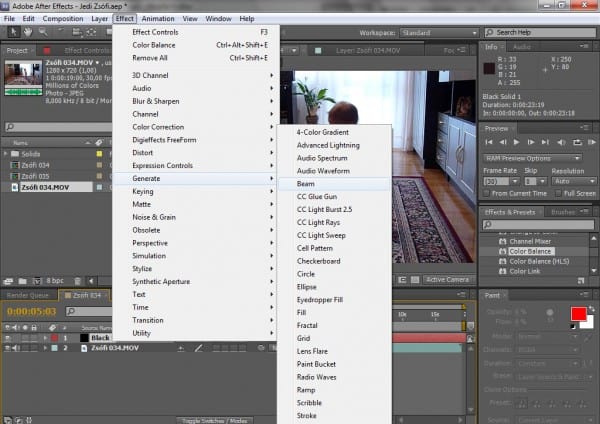Open the Animation menu

click(157, 18)
